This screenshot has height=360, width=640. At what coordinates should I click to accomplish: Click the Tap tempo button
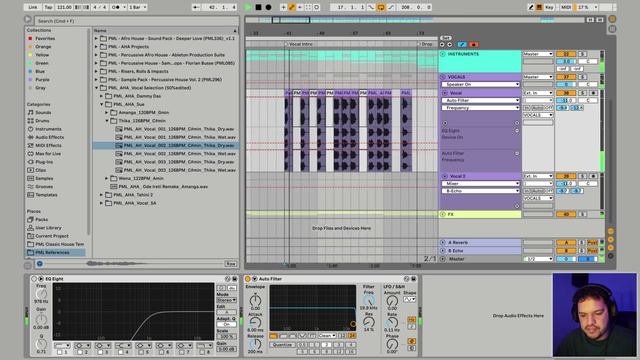[48, 7]
